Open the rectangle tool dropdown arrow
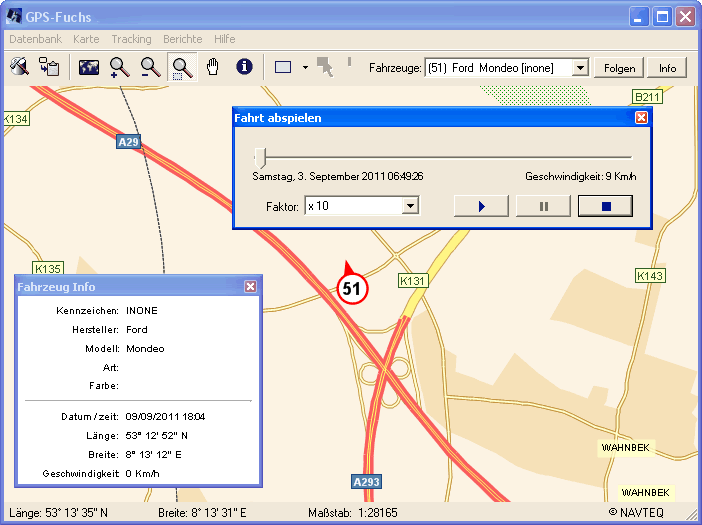The height and width of the screenshot is (525, 702). click(304, 68)
